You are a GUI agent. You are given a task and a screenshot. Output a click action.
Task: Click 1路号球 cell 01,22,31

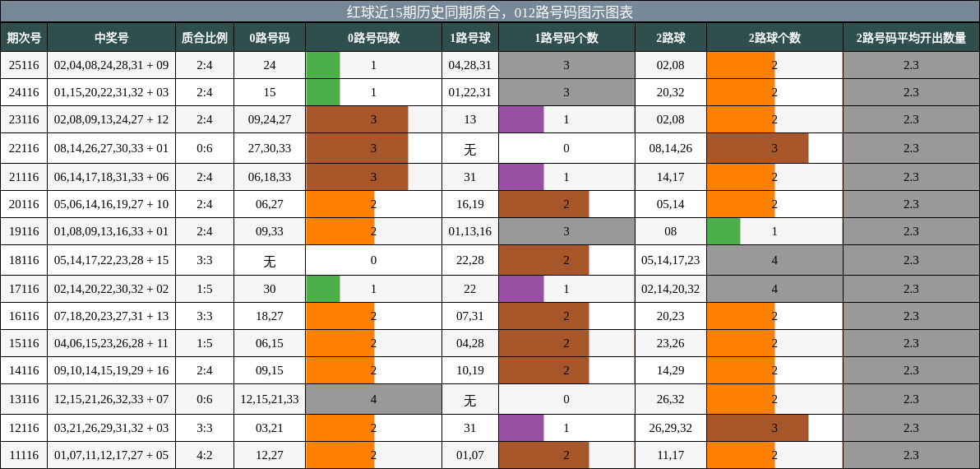(470, 92)
